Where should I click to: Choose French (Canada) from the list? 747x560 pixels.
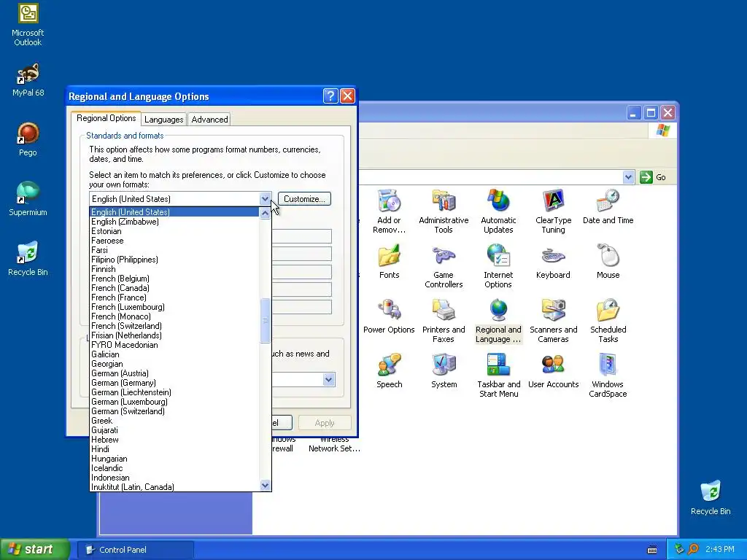point(174,288)
